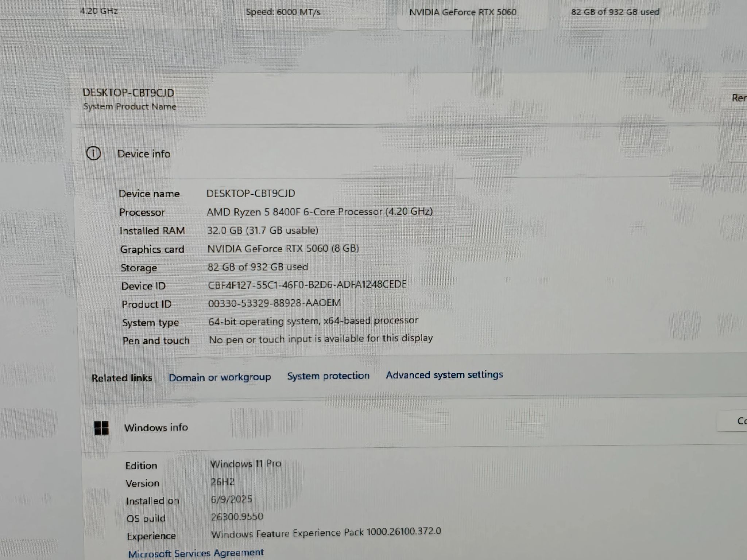
Task: Click the Windows logo icon beside Windows info
Action: point(101,428)
